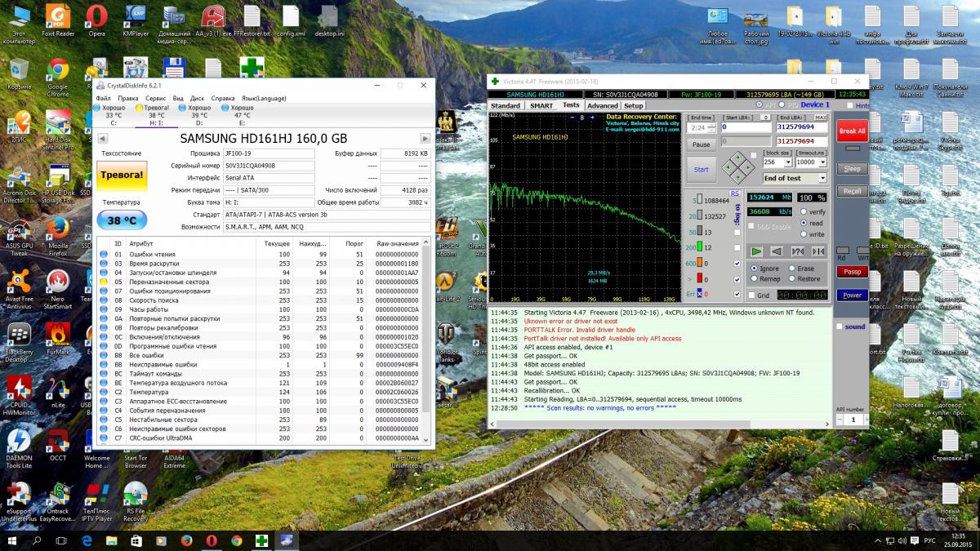Click the 38 °C temperature indicator
Viewport: 980px width, 551px height.
coord(122,220)
